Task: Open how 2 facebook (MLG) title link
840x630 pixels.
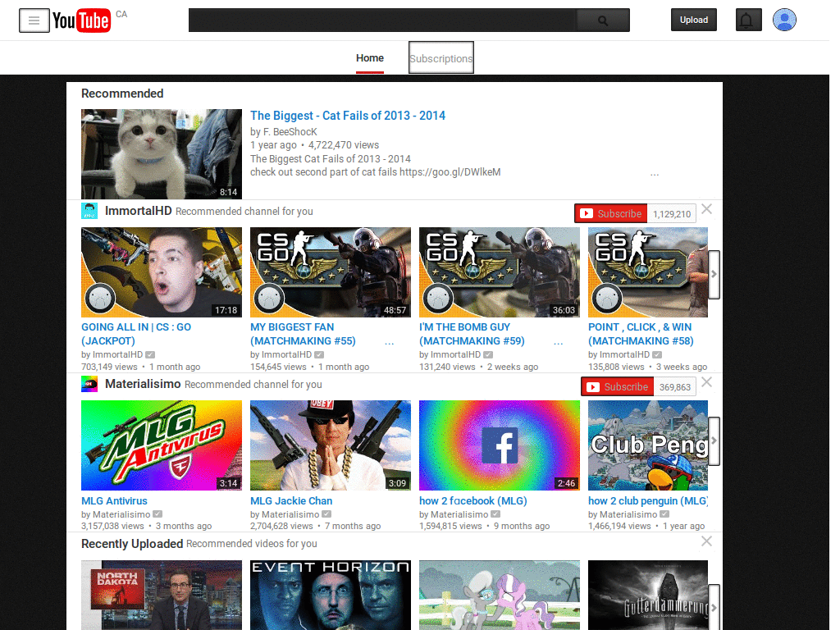Action: (x=473, y=501)
